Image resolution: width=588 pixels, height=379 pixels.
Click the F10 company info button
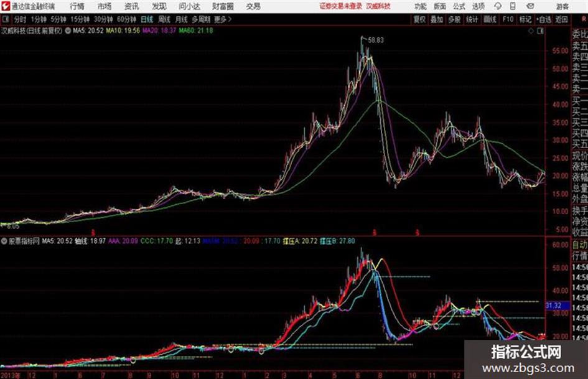point(508,19)
